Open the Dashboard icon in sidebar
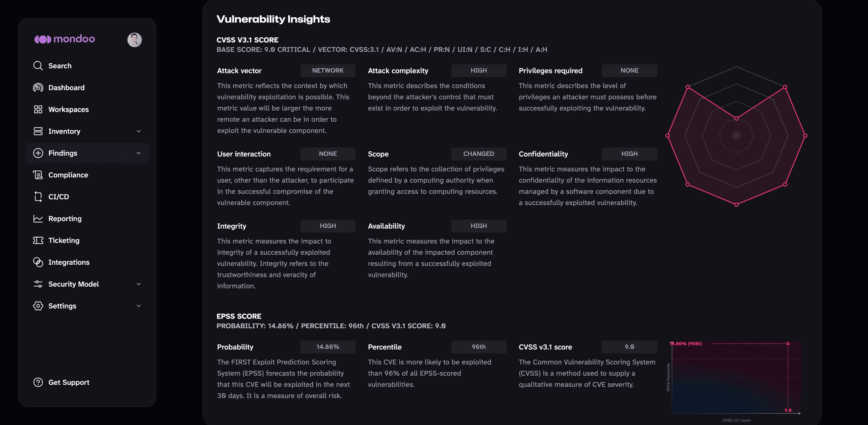The height and width of the screenshot is (425, 868). click(38, 87)
